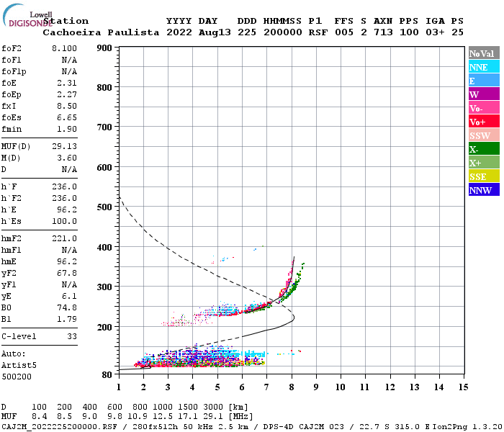Screen dimensions: 504x432
Task: Click the h`Es value 100.0
Action: coord(64,222)
